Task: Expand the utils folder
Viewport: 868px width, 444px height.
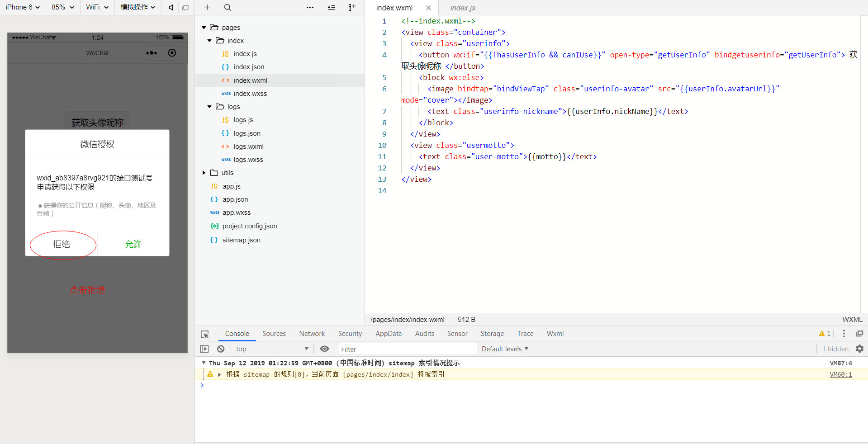Action: tap(204, 173)
